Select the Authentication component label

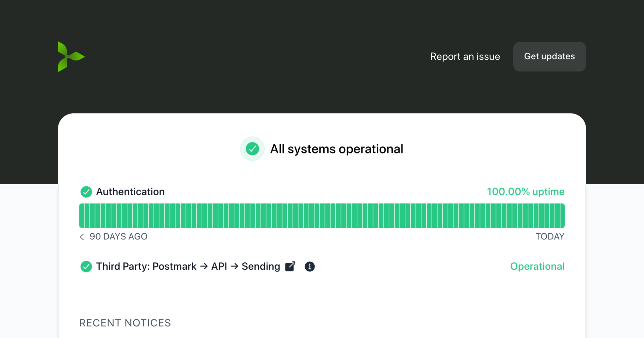click(130, 192)
